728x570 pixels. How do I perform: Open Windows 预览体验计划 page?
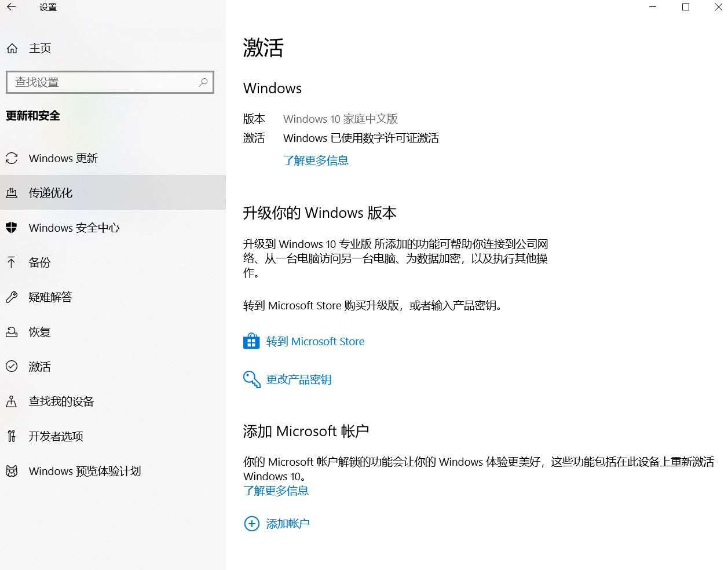pos(113,471)
